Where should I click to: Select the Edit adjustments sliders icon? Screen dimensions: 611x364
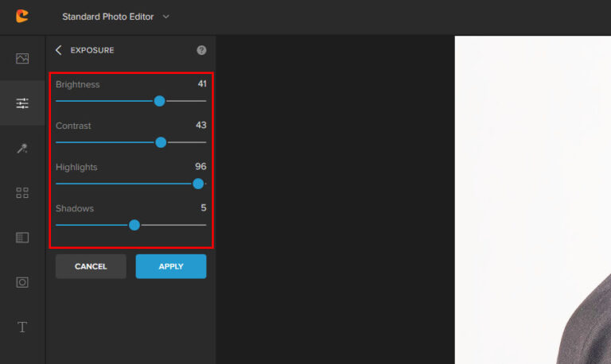point(22,103)
